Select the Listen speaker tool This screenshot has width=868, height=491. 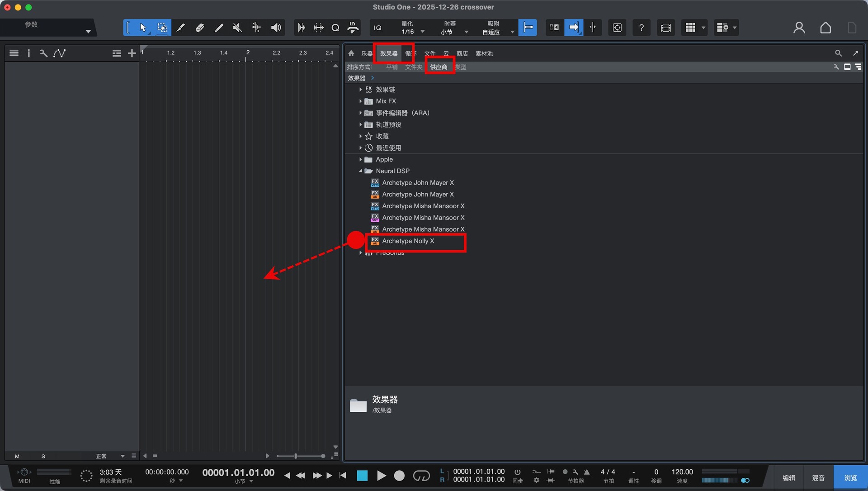pyautogui.click(x=275, y=28)
